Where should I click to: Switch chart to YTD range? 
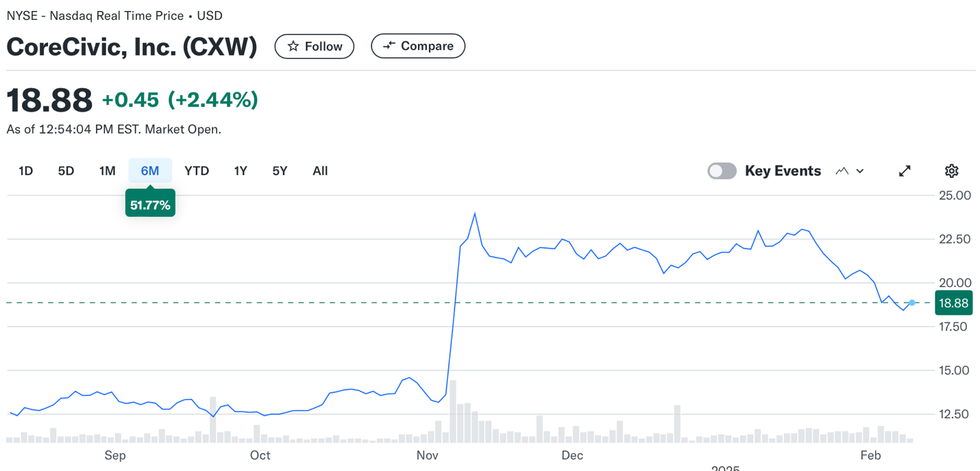coord(197,171)
